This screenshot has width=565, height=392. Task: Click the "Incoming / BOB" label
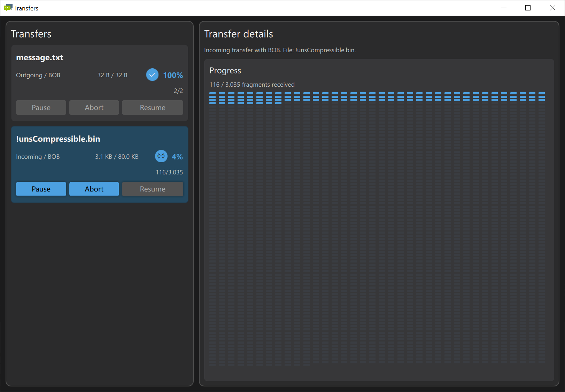click(38, 157)
